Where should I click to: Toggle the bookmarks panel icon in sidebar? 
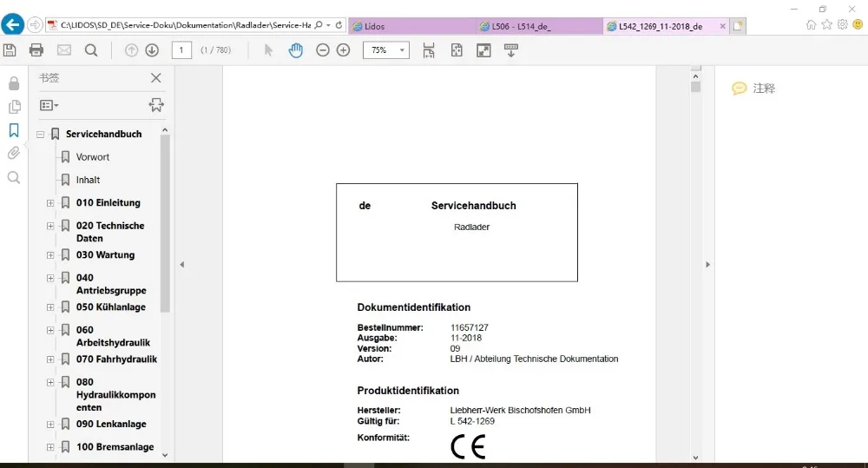14,130
